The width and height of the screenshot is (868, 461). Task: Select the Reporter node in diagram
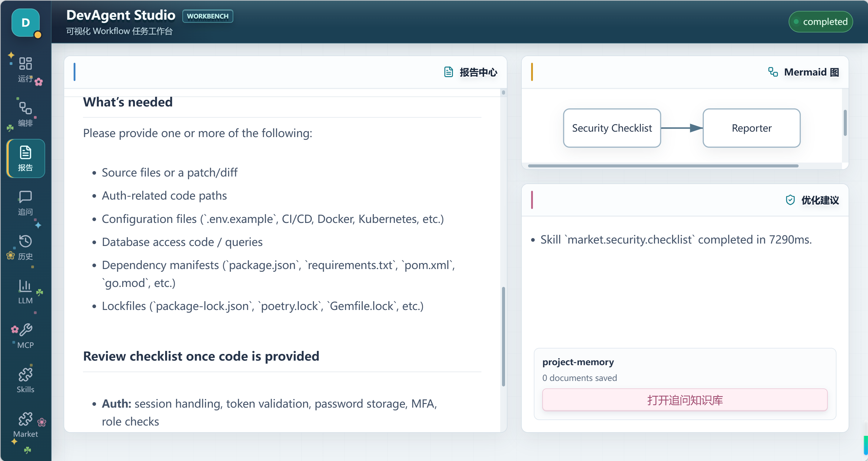tap(751, 128)
